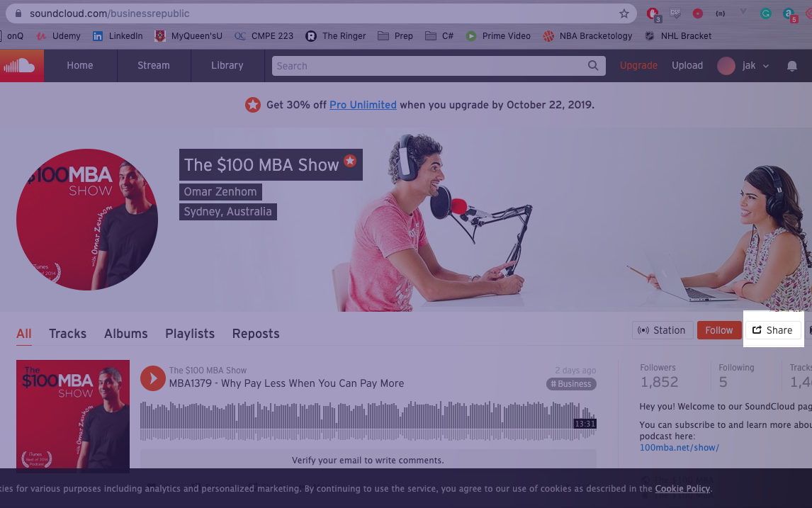Open the Grammarly extension icon
The height and width of the screenshot is (508, 812).
(x=765, y=13)
